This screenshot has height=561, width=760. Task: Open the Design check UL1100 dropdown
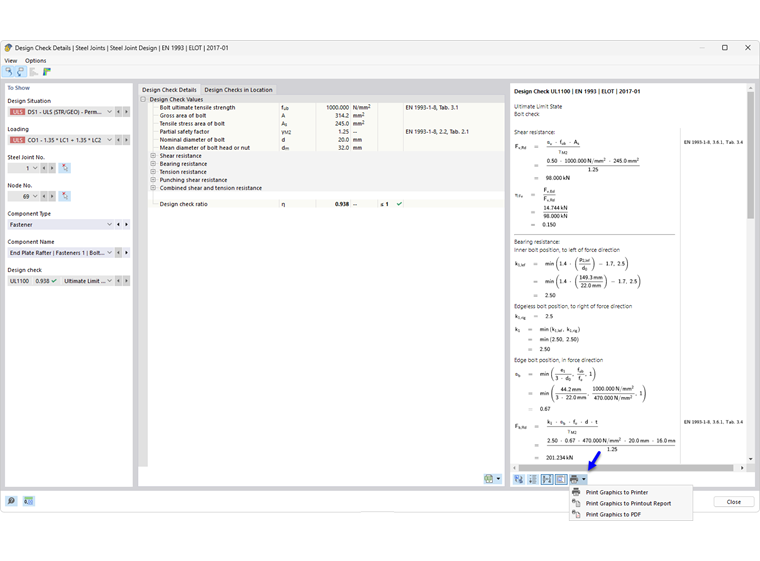click(x=110, y=281)
